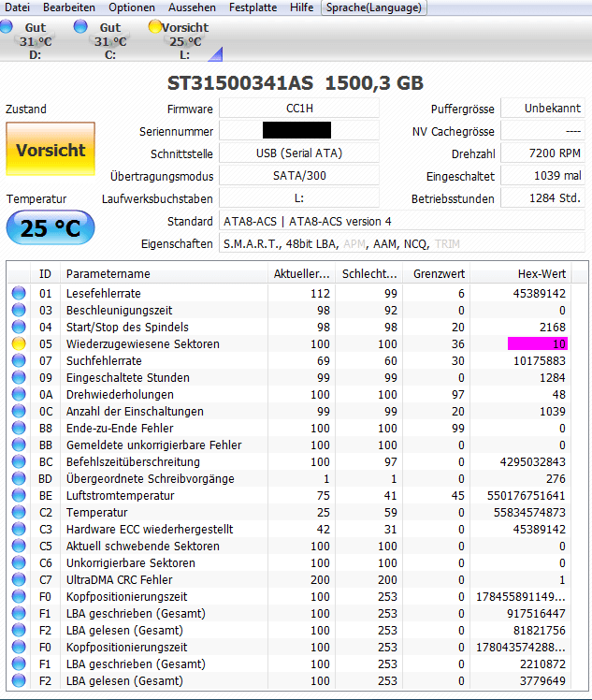Click status orb of Aktuell schwebende Sektoren

coord(19,546)
